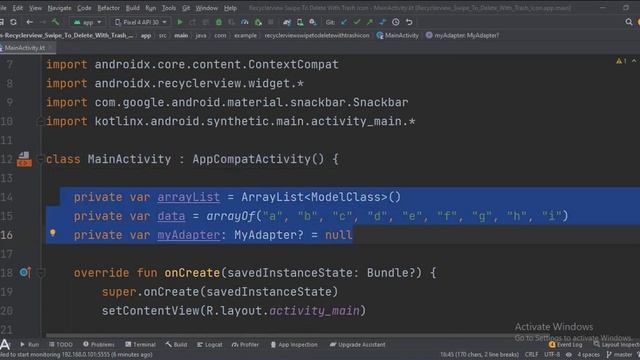Navigate back with the left arrow icon
The width and height of the screenshot is (640, 360).
click(29, 22)
